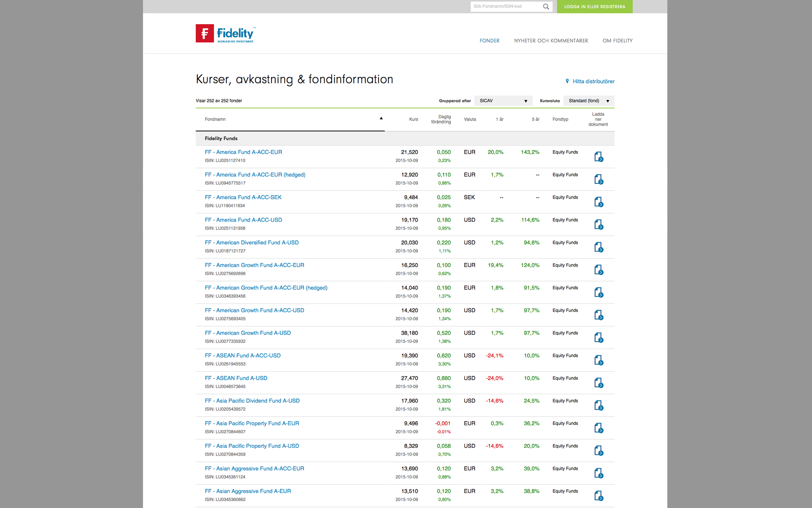The height and width of the screenshot is (508, 812).
Task: Open the Grupperad efter SICAV dropdown
Action: (x=503, y=101)
